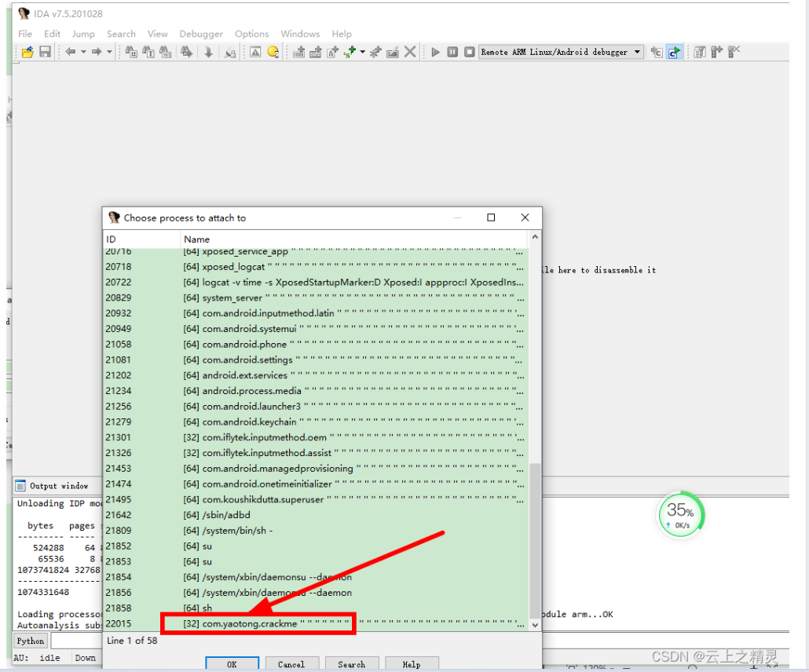Open the Help menu in the menu bar

tap(342, 34)
